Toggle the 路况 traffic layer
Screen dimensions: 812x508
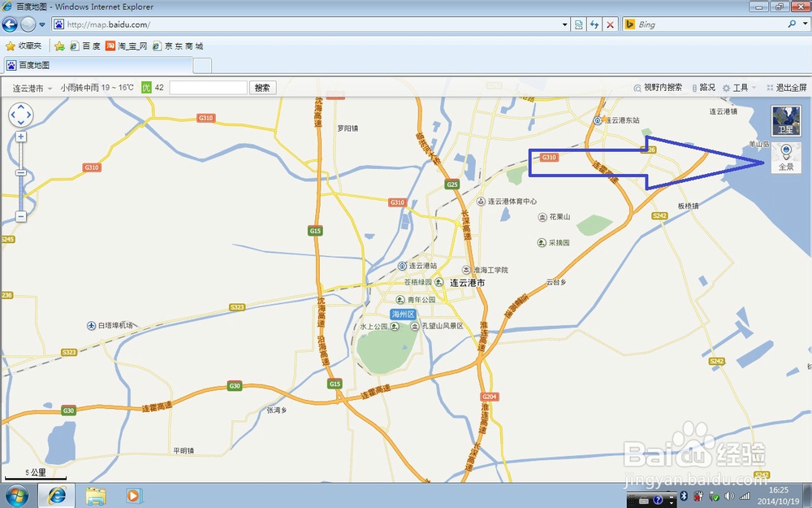[x=704, y=88]
